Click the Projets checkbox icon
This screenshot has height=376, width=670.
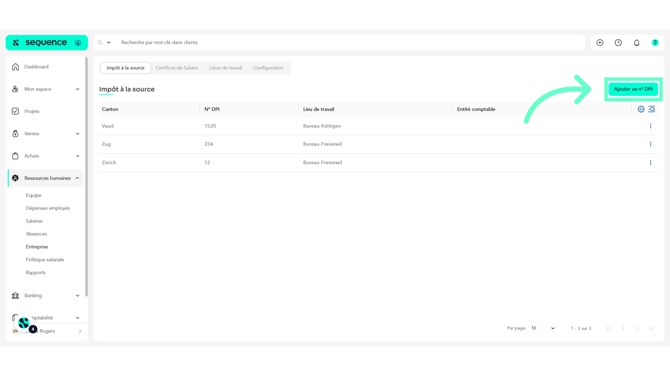coord(15,111)
